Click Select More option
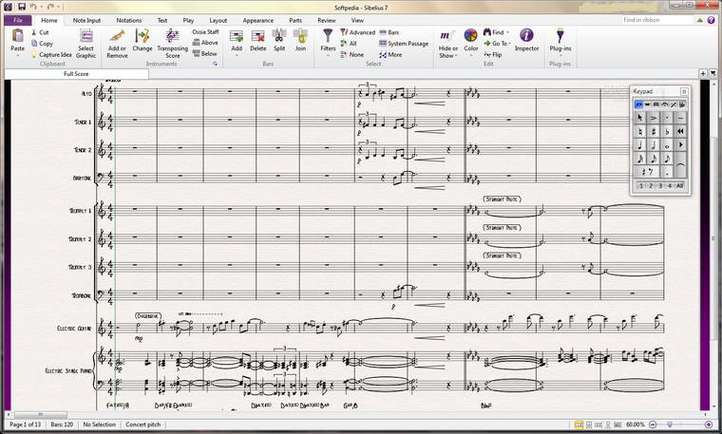Image resolution: width=722 pixels, height=434 pixels. [x=390, y=54]
